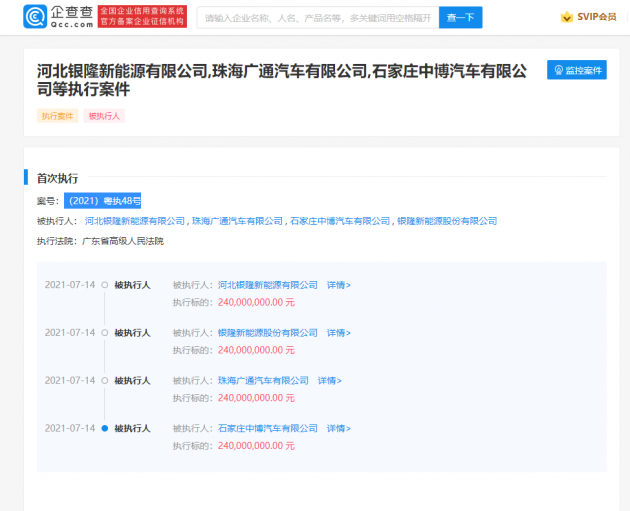Click filled blue marker for 石家庄中博汽车 entry
This screenshot has width=630, height=511.
(x=105, y=429)
